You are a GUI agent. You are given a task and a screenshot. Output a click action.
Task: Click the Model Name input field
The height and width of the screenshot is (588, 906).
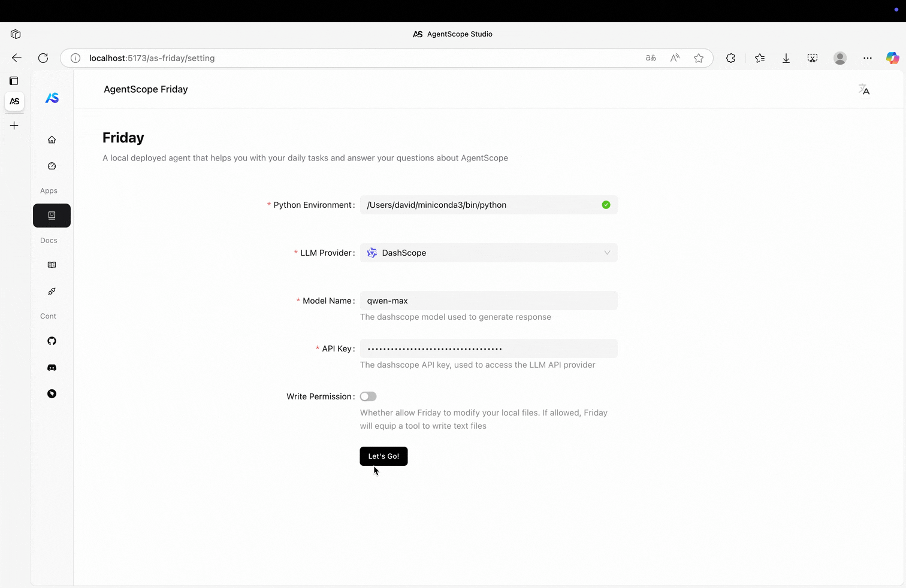pos(488,301)
